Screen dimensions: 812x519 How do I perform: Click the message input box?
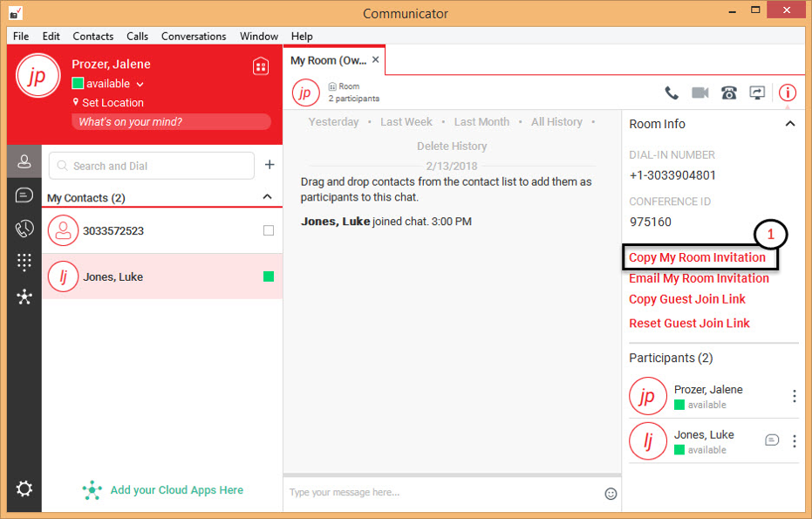(x=444, y=492)
